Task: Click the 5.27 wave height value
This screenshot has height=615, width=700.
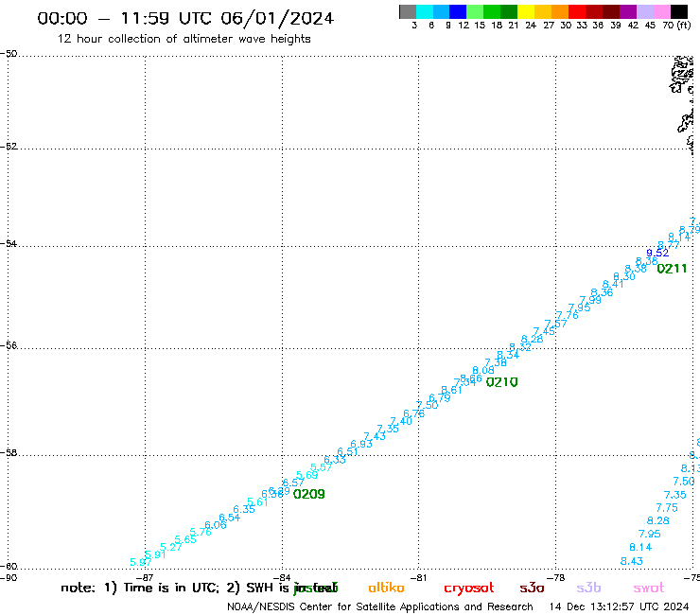Action: (x=171, y=547)
